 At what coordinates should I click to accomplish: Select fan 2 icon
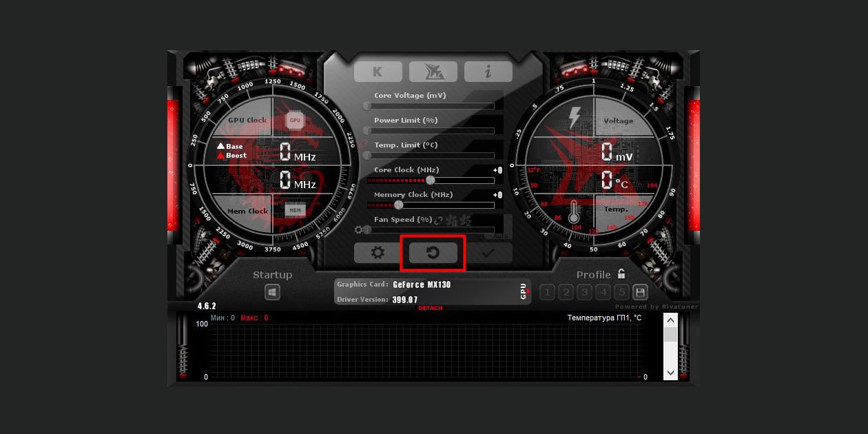click(x=466, y=220)
